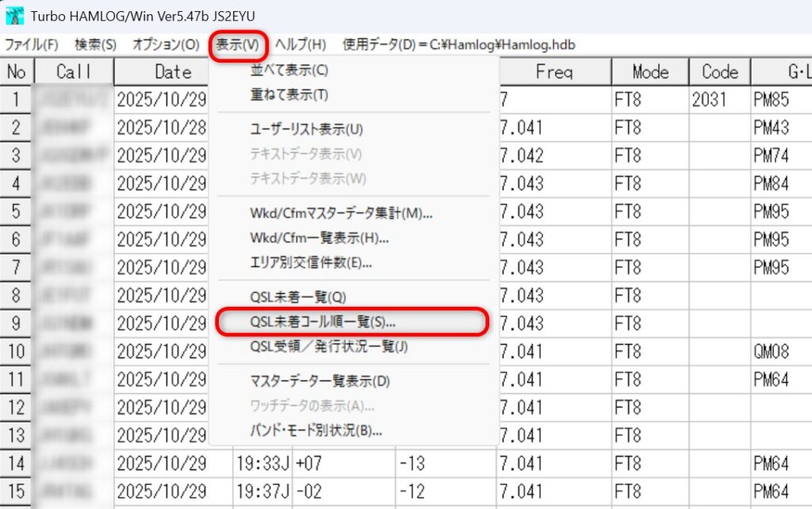Open QSL受領/発行状況一覧(J)
Image resolution: width=812 pixels, height=509 pixels.
(x=328, y=346)
